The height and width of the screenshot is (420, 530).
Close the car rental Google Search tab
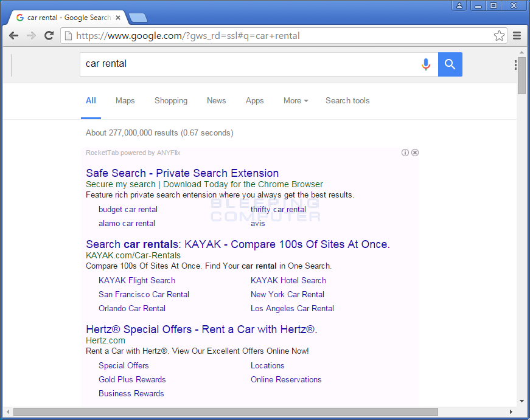click(118, 18)
